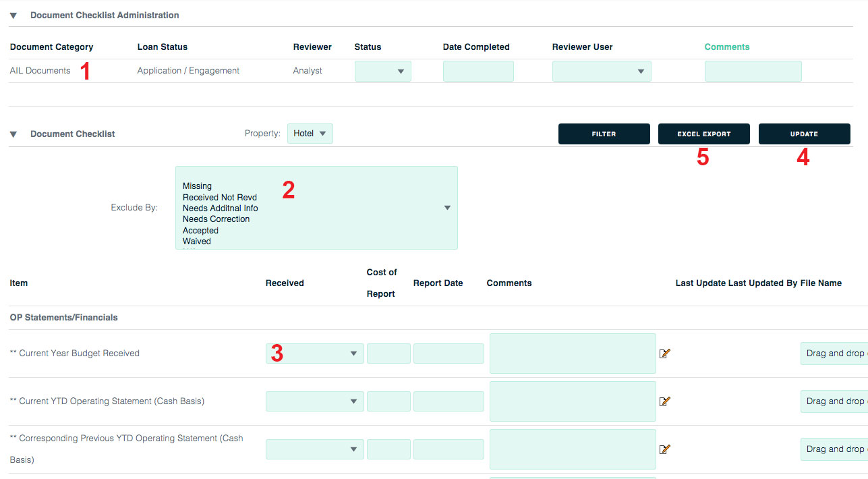Click Cost of Report field for Previous YTD Statement
The width and height of the screenshot is (868, 479).
[388, 449]
